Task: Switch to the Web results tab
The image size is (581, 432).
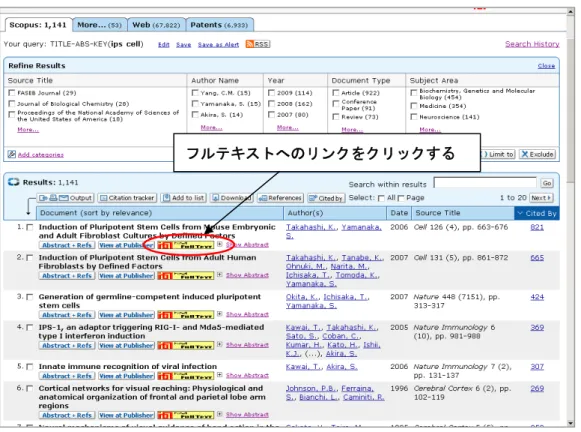Action: click(156, 25)
